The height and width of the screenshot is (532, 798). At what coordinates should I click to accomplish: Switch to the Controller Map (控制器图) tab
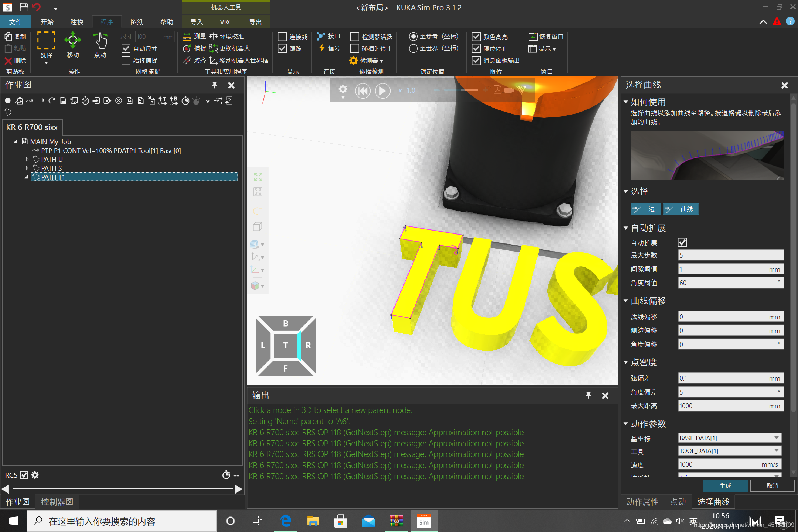pos(57,502)
